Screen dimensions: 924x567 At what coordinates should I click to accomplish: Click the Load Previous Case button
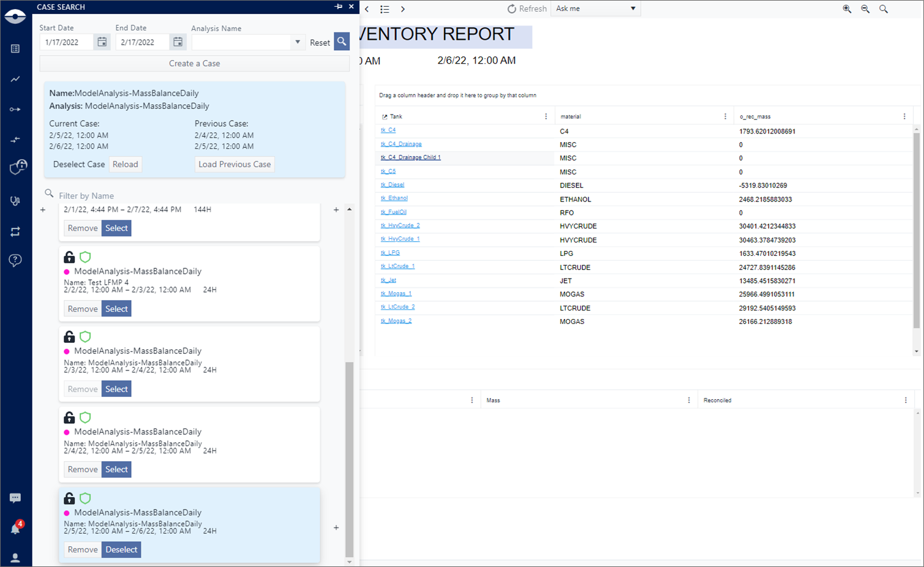(235, 164)
